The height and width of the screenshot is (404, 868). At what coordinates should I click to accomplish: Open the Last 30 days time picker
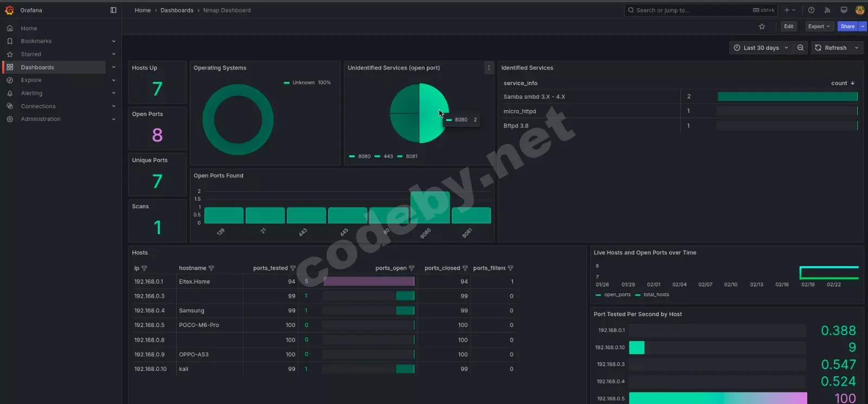click(x=761, y=48)
